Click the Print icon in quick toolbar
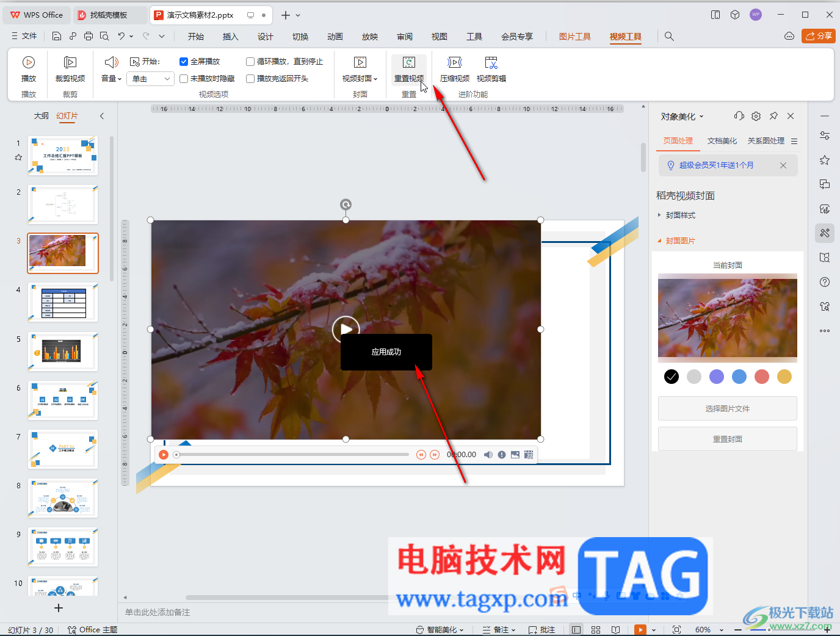The height and width of the screenshot is (636, 840). (89, 37)
